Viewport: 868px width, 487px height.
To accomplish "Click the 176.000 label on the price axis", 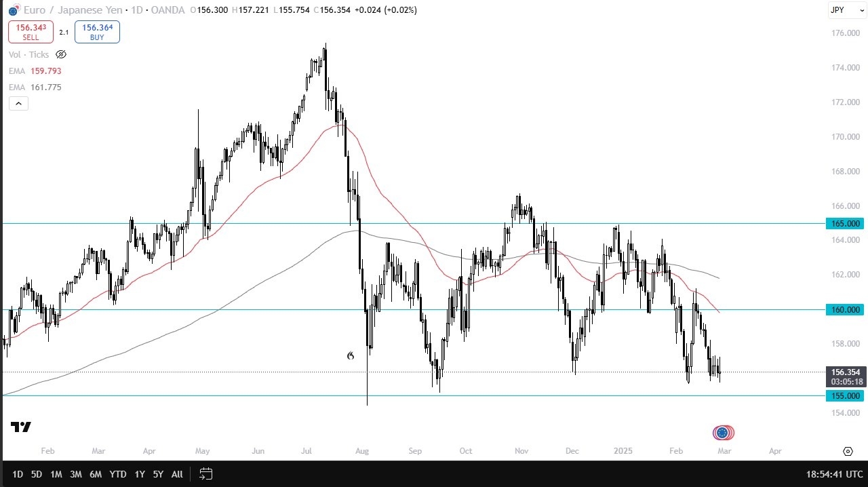I will (x=845, y=33).
